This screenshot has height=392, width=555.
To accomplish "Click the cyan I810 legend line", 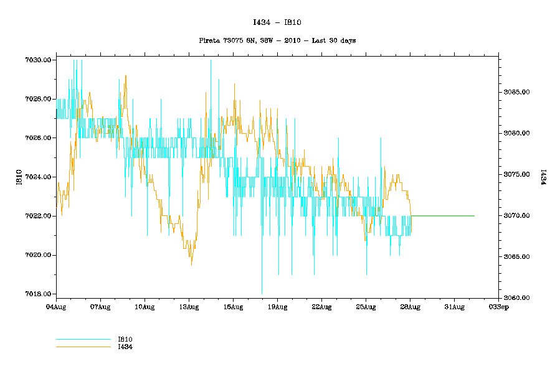I will click(x=83, y=340).
